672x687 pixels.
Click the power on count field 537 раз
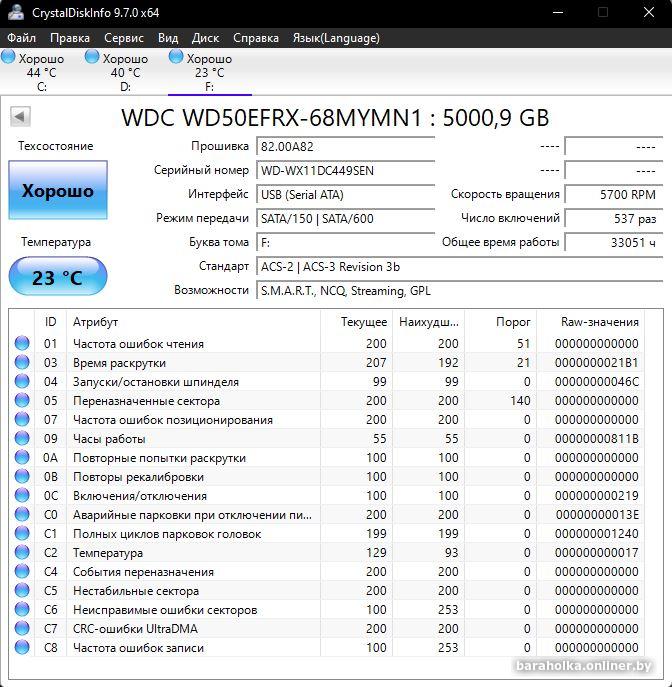point(614,218)
